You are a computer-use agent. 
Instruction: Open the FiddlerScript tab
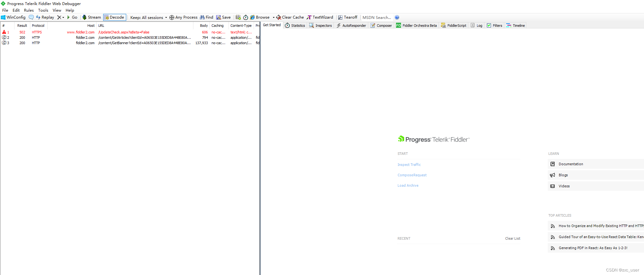453,26
